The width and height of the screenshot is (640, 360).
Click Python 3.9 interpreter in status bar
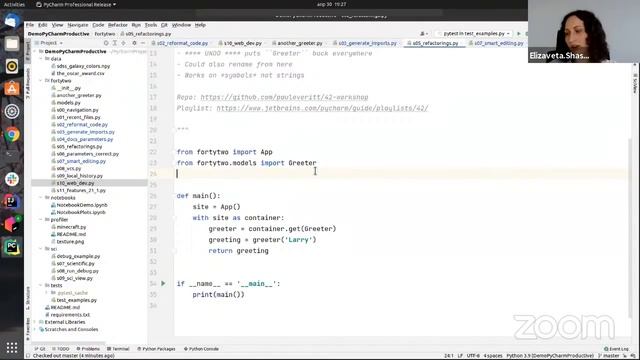coord(550,356)
